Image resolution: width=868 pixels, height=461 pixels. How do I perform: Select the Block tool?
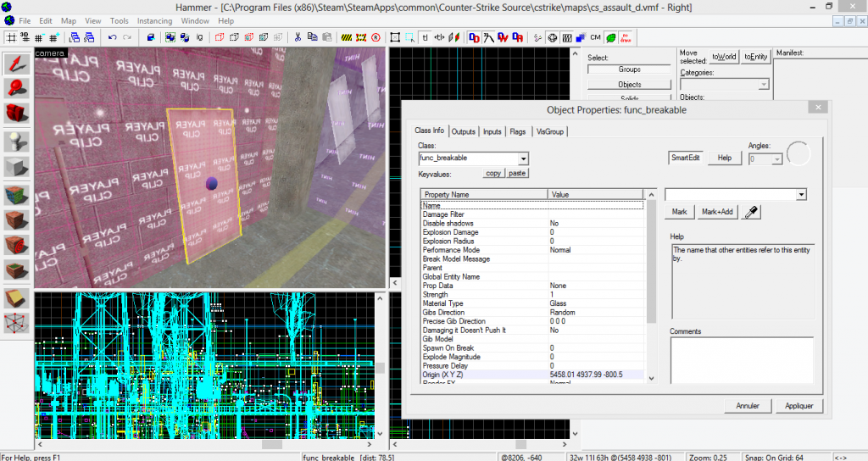pyautogui.click(x=17, y=167)
